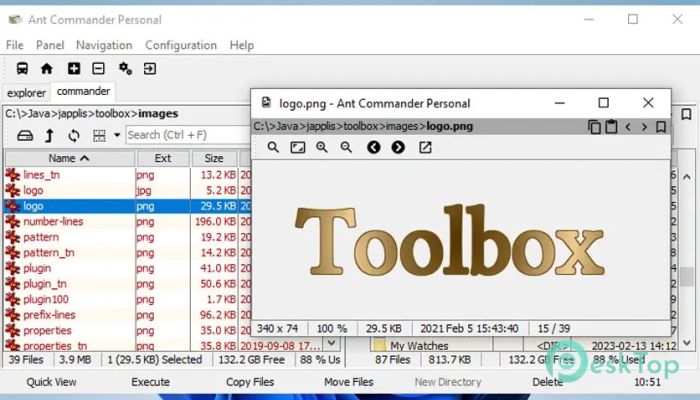
Task: Show next image in viewer
Action: pyautogui.click(x=398, y=147)
